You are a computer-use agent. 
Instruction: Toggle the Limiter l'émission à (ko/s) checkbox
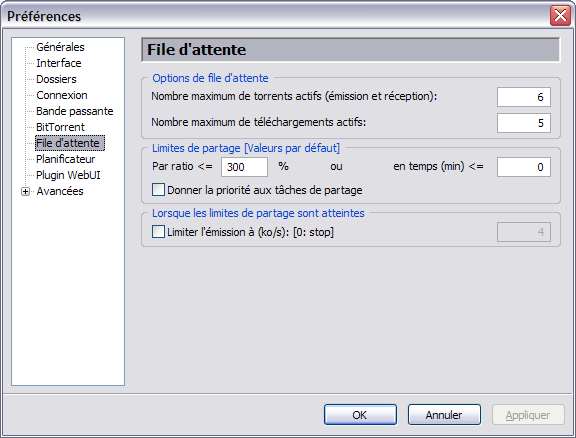pos(158,232)
